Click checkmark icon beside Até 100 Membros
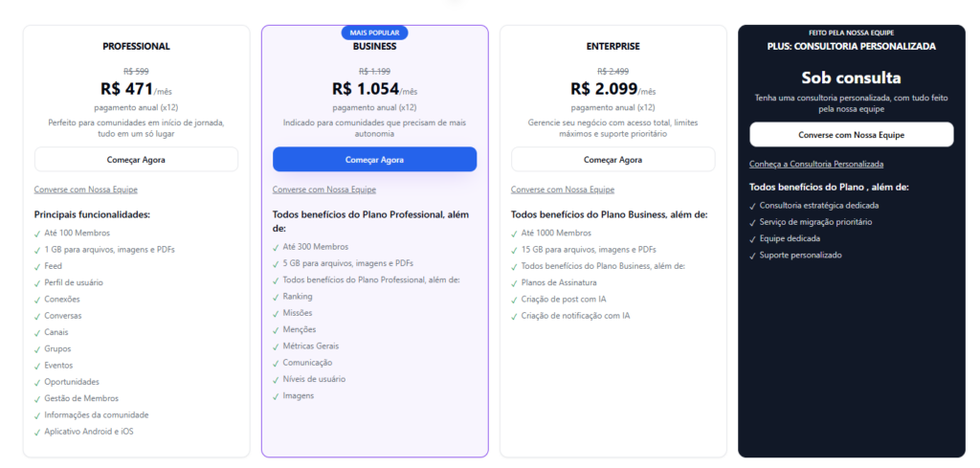This screenshot has height=468, width=980. click(37, 234)
